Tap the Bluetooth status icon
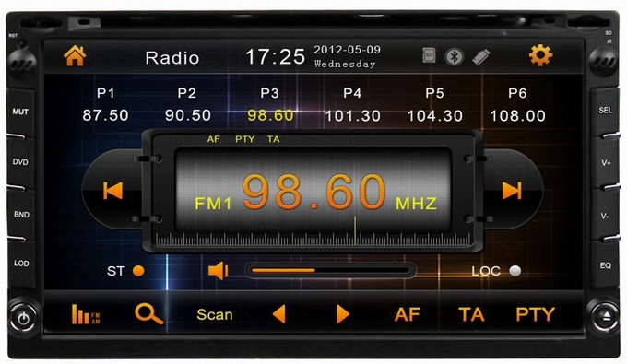 (455, 56)
